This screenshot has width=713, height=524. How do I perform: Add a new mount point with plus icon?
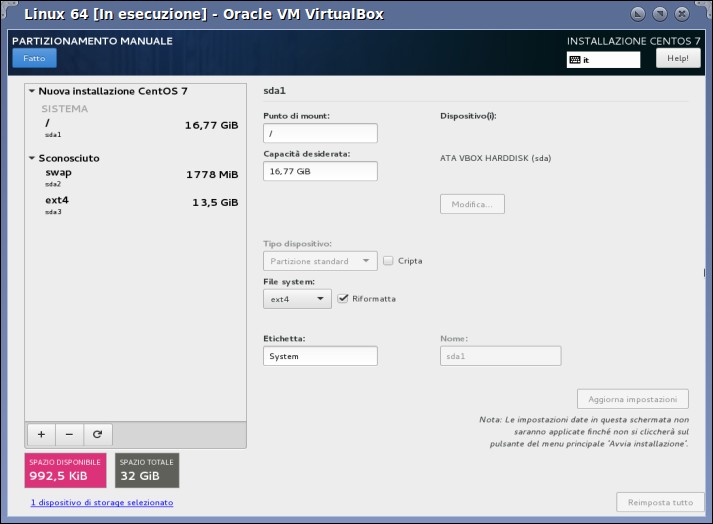tap(41, 434)
